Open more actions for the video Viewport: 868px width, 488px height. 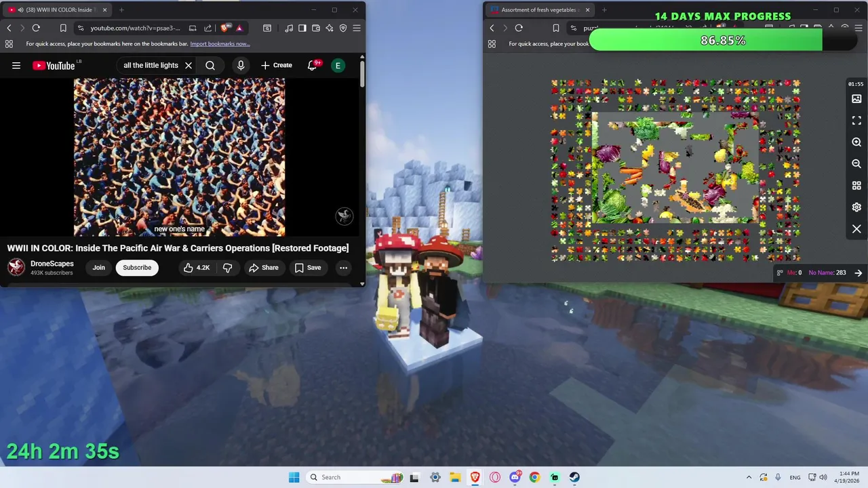click(343, 268)
